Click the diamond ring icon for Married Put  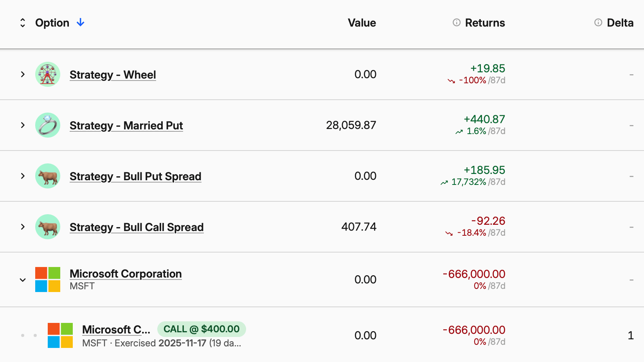click(47, 125)
